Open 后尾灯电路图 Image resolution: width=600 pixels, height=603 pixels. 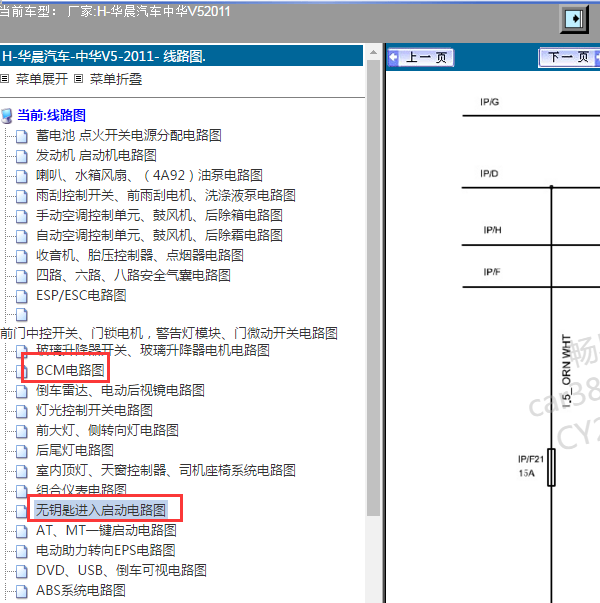point(75,450)
